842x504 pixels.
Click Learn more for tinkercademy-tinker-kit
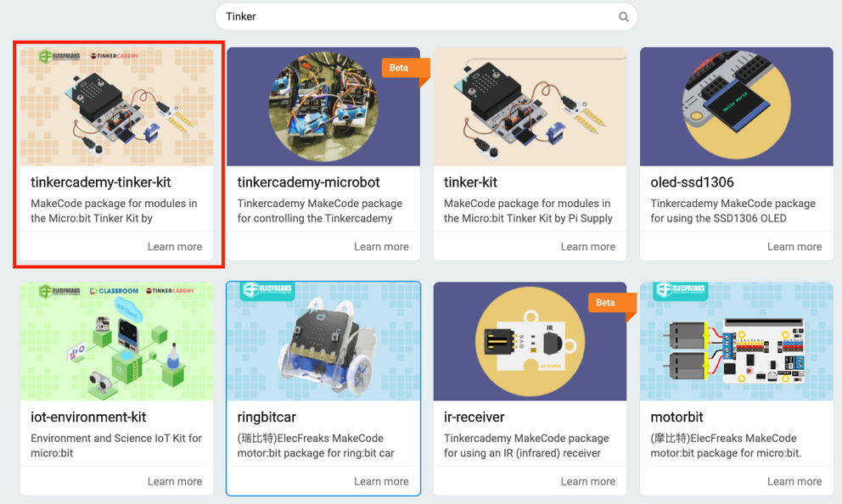coord(175,246)
